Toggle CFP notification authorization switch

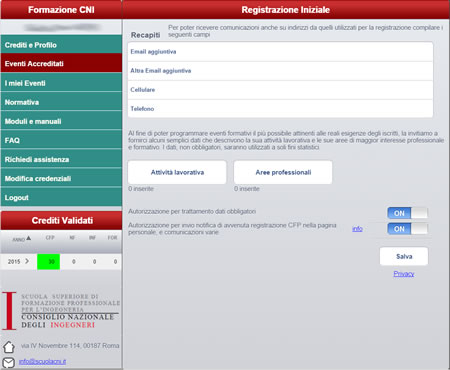(407, 229)
